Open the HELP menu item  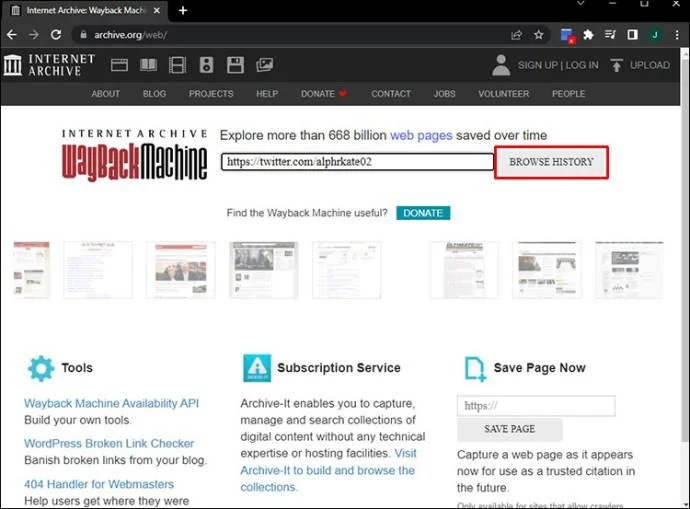pyautogui.click(x=267, y=94)
